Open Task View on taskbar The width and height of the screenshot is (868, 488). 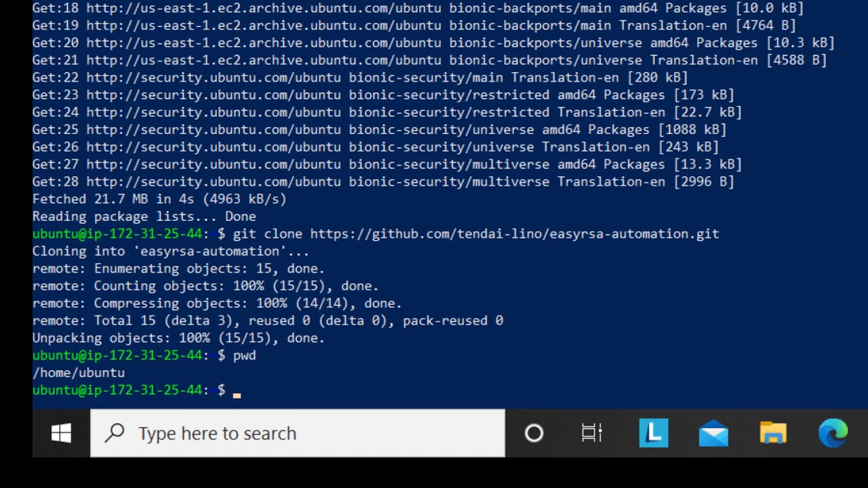(592, 433)
